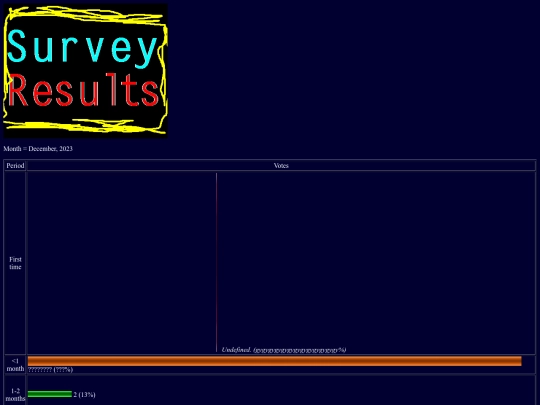The width and height of the screenshot is (540, 405).
Task: Select the 'First time' row label
Action: [15, 263]
